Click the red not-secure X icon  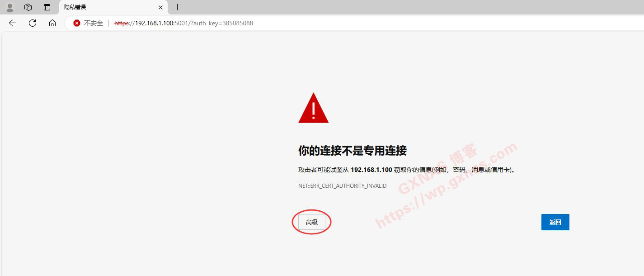[x=77, y=23]
